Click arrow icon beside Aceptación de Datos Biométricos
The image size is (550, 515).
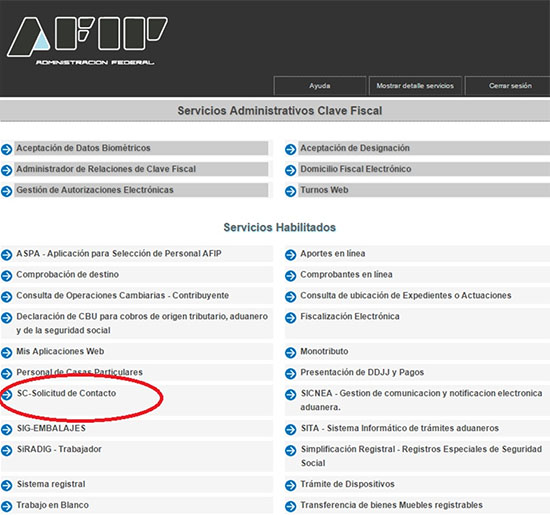tap(6, 149)
